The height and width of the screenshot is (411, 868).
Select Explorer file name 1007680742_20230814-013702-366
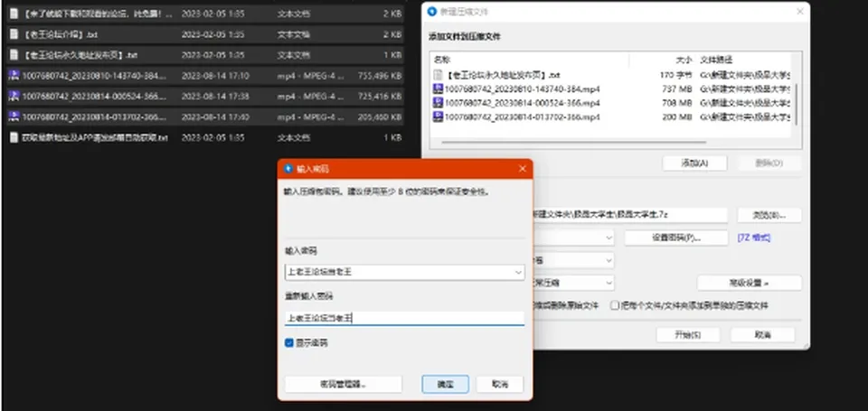pos(93,117)
